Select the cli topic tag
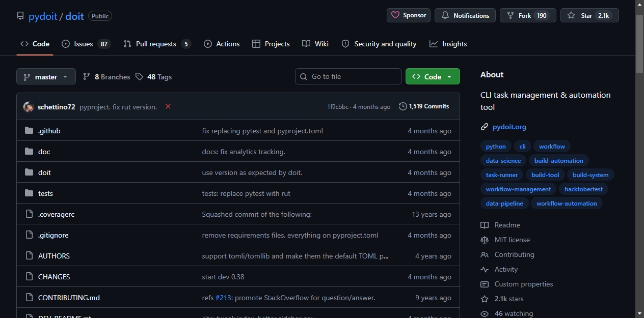 [522, 146]
